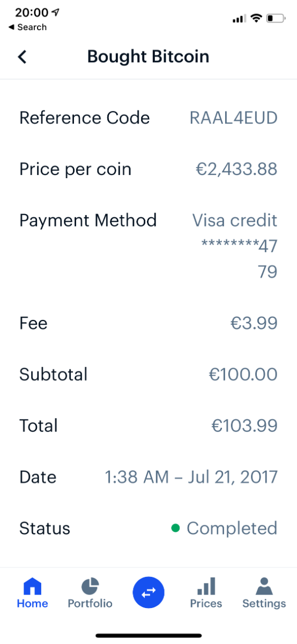The height and width of the screenshot is (644, 297).
Task: Tap the Visa credit payment method
Action: [x=235, y=221]
